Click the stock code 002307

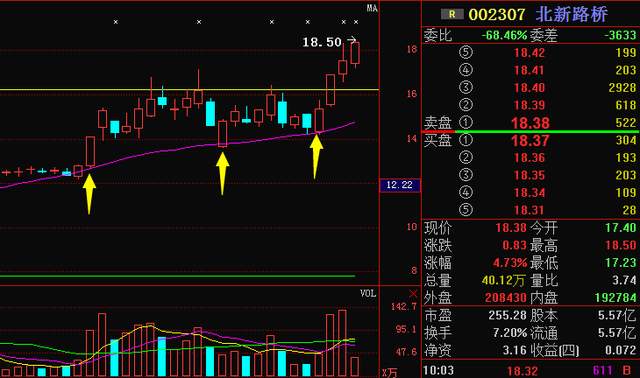(x=497, y=15)
